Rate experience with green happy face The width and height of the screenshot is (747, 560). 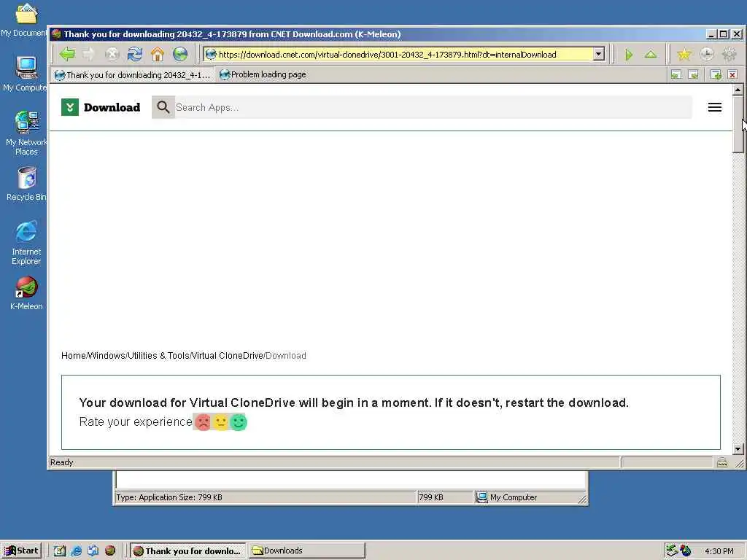point(239,422)
